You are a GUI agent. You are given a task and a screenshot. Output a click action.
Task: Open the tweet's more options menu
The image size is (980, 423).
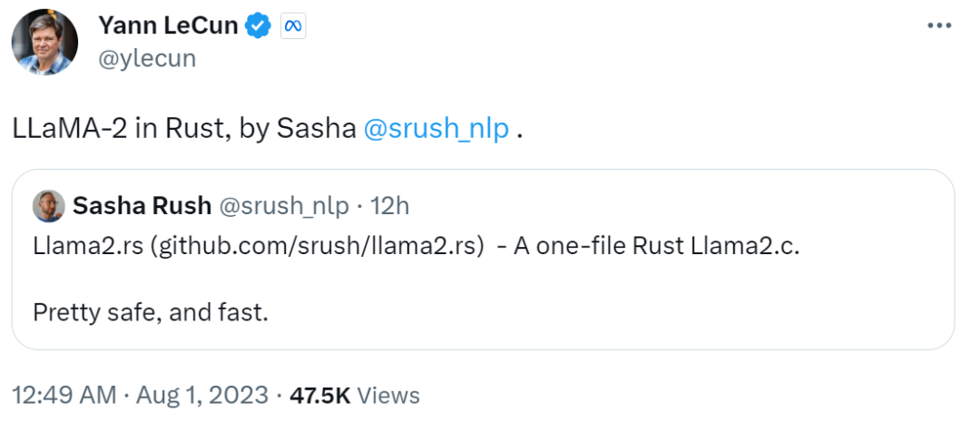pyautogui.click(x=937, y=25)
